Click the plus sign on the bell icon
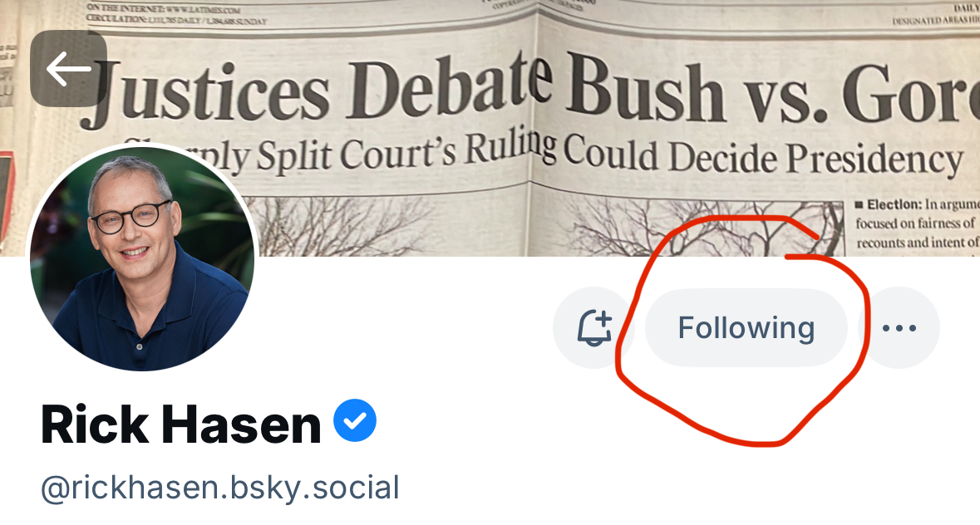Viewport: 980px width, 525px height. click(603, 320)
